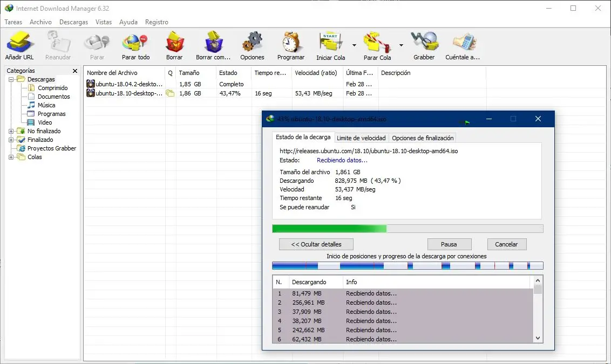Open the Vistas menu
The height and width of the screenshot is (364, 611).
(x=104, y=22)
